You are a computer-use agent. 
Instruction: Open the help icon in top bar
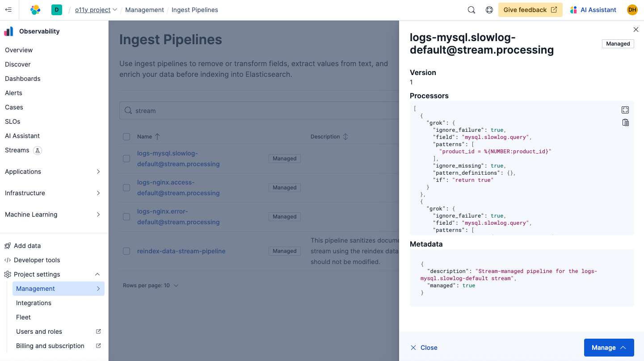pyautogui.click(x=489, y=10)
